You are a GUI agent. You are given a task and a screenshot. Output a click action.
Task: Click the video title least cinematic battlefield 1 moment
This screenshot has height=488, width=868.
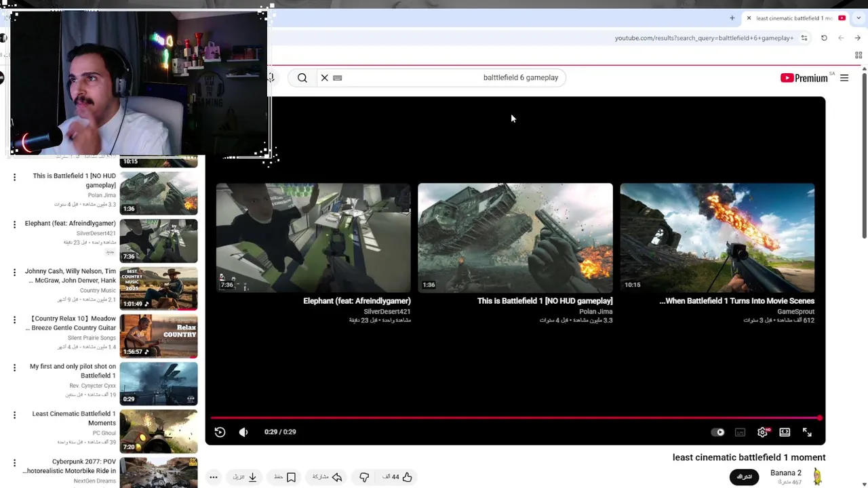pyautogui.click(x=749, y=457)
